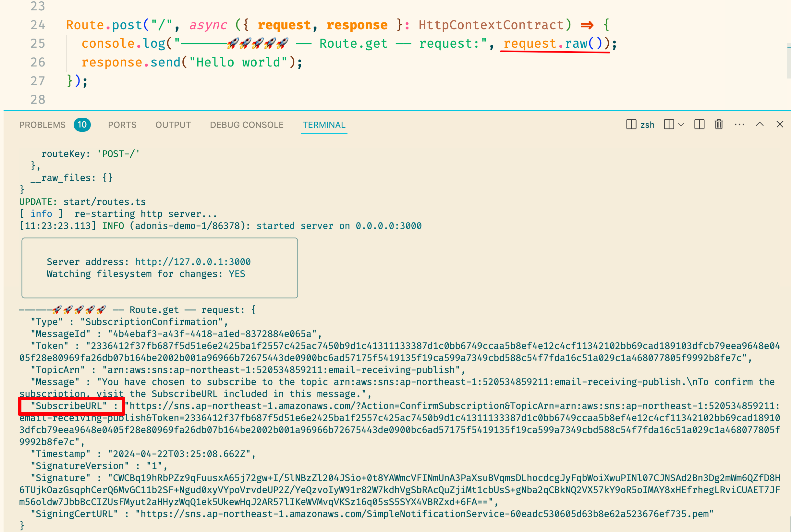Click response.send on line 26
The width and height of the screenshot is (791, 532).
tap(131, 62)
